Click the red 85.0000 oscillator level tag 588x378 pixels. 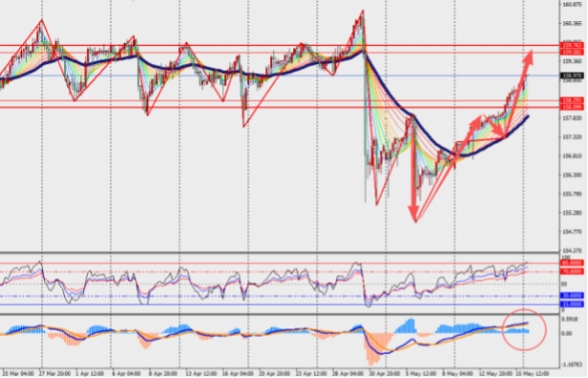572,262
